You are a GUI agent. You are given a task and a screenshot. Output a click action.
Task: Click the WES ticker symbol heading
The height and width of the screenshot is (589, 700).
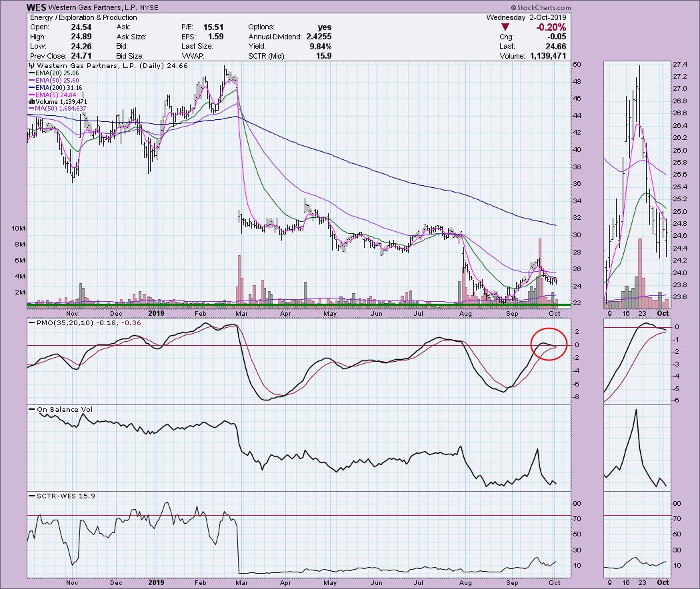point(36,7)
